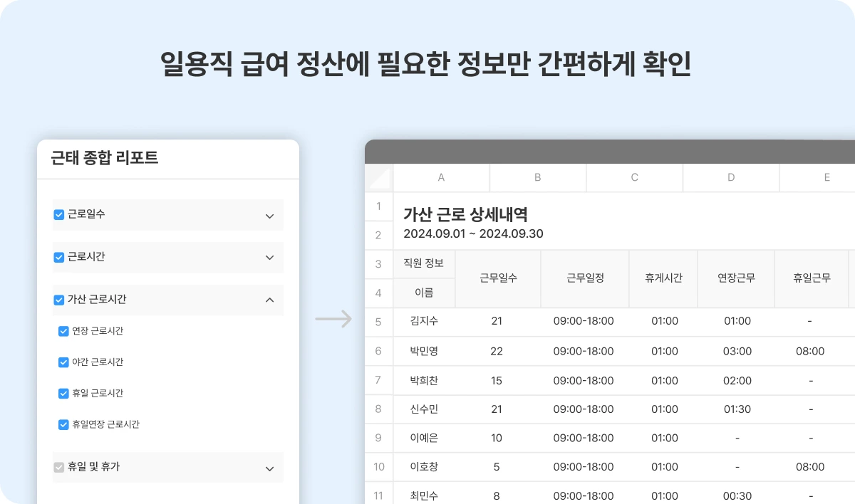Click row number 5 beside 김지수
Viewport: 855px width, 504px height.
coord(378,321)
